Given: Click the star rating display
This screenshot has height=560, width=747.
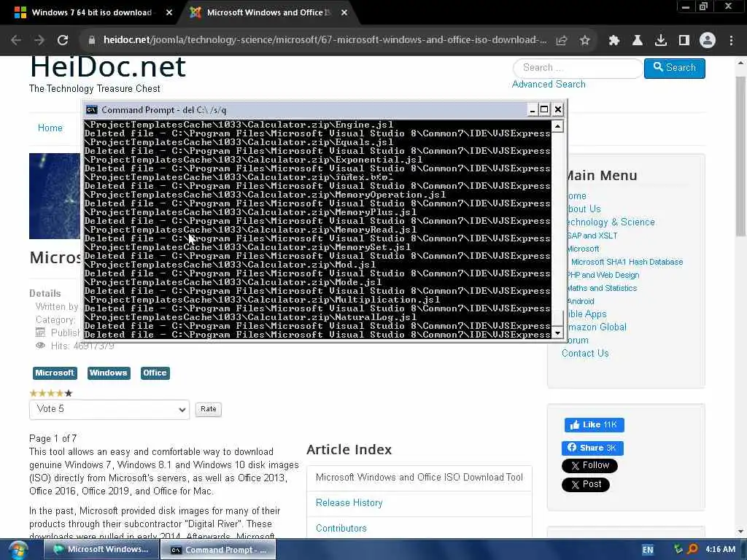Looking at the screenshot, I should (x=51, y=393).
